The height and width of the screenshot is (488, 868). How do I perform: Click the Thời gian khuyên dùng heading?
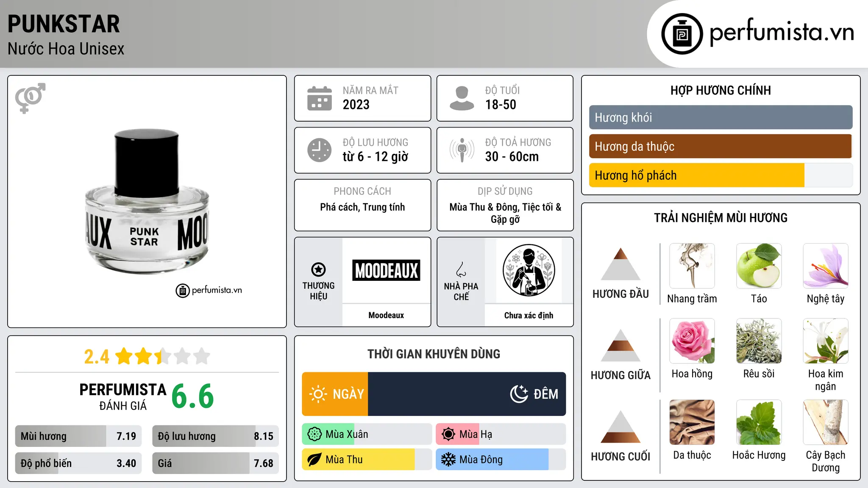(x=434, y=354)
